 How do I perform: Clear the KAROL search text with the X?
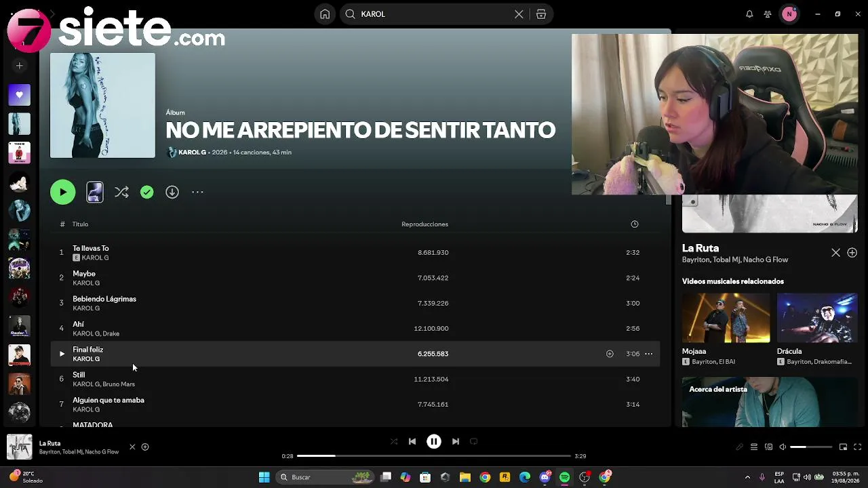(519, 14)
